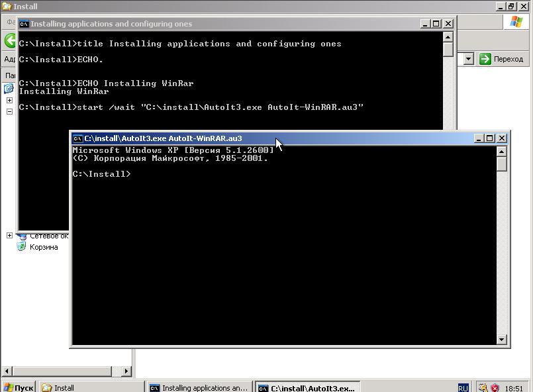Image resolution: width=533 pixels, height=392 pixels.
Task: Maximize the AutoIt3.exe console window
Action: coord(489,138)
